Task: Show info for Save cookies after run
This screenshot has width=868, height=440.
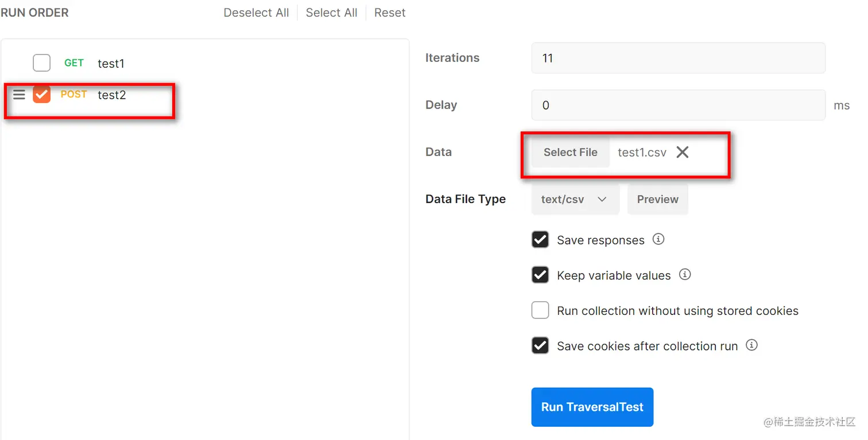Action: pyautogui.click(x=751, y=345)
